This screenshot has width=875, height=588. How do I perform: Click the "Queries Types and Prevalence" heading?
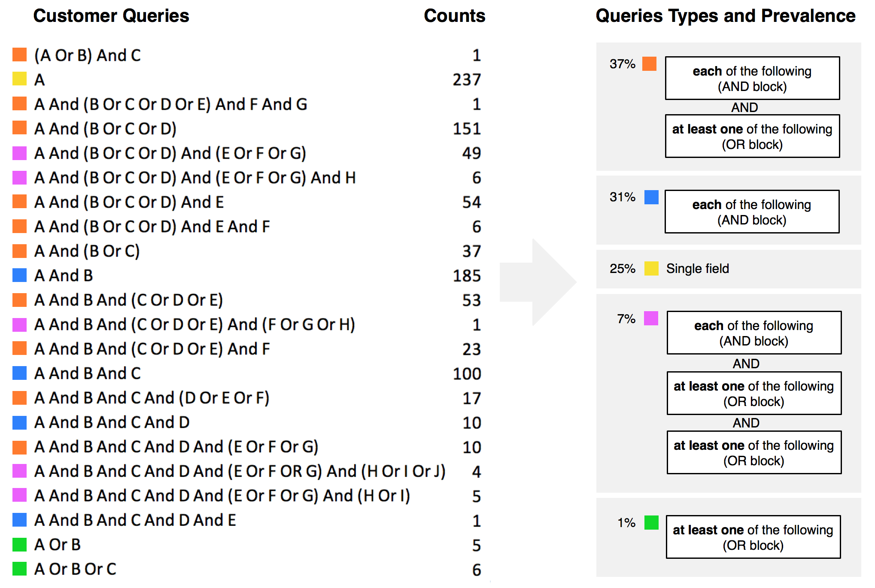click(x=725, y=16)
